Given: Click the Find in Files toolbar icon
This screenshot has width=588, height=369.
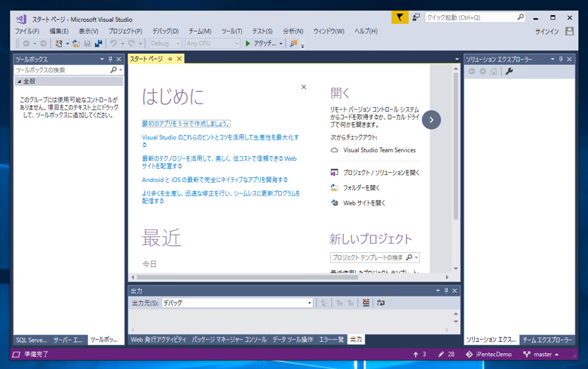Looking at the screenshot, I should [293, 44].
